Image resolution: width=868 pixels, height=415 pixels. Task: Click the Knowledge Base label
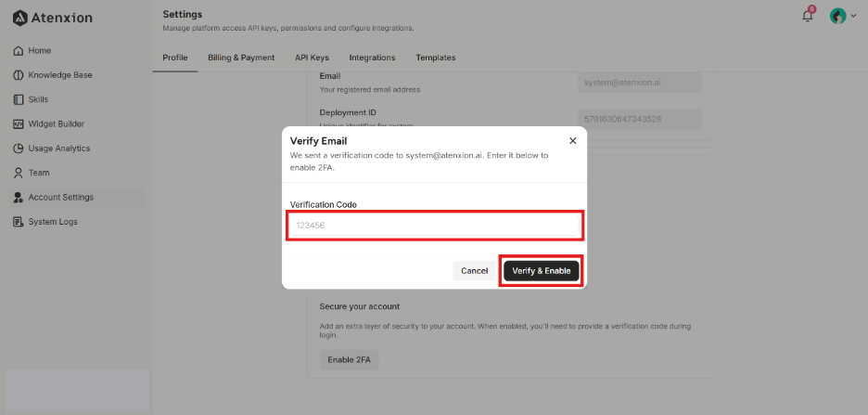(x=60, y=75)
